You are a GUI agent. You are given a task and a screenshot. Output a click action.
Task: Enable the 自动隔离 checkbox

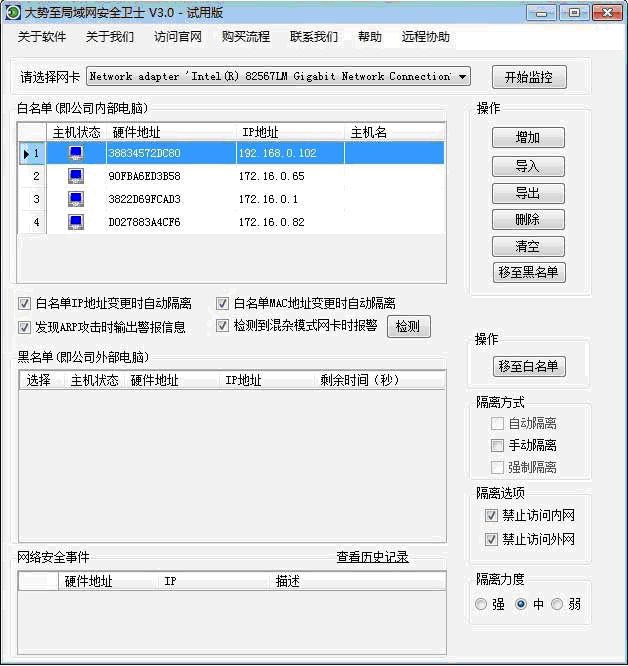coord(497,423)
